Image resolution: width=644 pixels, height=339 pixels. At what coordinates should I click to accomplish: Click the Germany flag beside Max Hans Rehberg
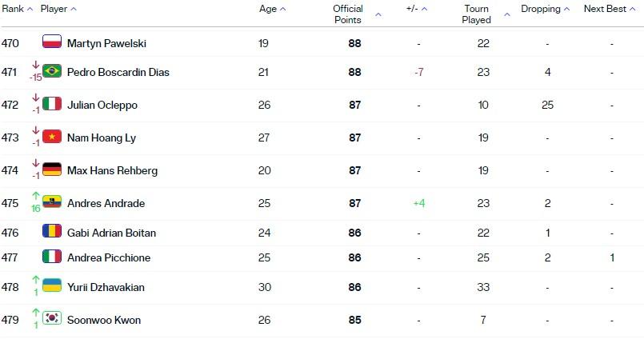click(52, 169)
